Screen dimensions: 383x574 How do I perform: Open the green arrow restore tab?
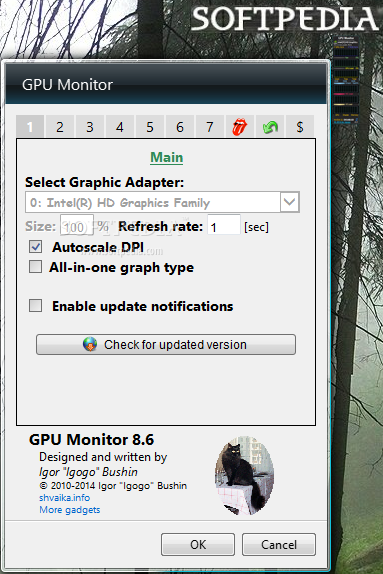click(270, 127)
